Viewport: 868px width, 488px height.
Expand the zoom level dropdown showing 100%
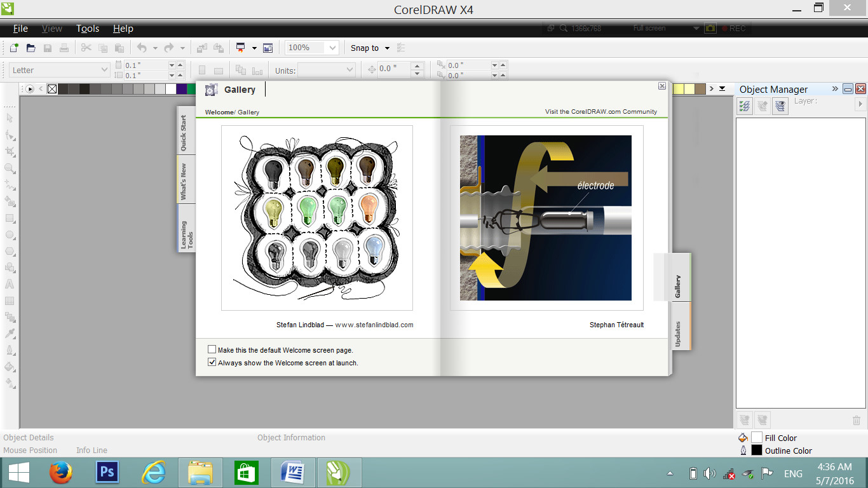(x=331, y=48)
